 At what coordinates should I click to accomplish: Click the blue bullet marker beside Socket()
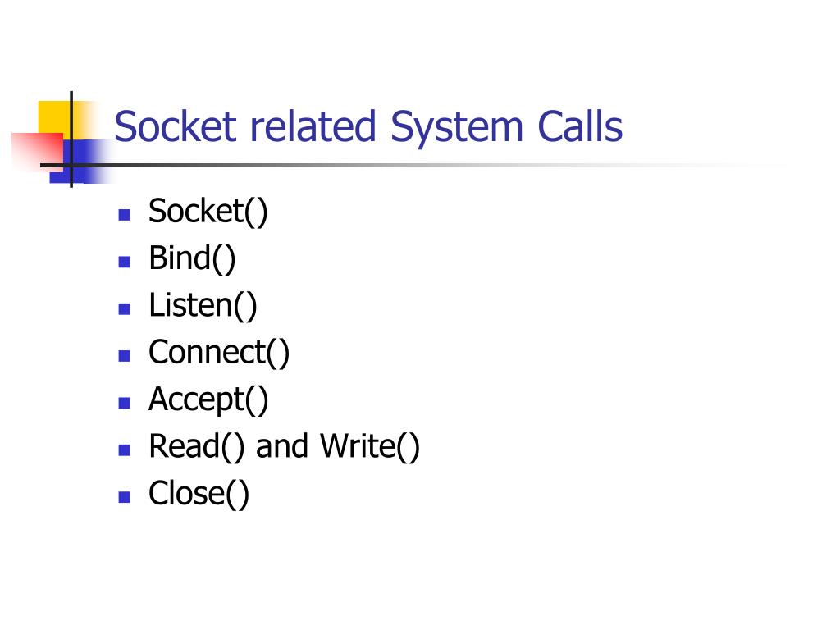tap(125, 215)
